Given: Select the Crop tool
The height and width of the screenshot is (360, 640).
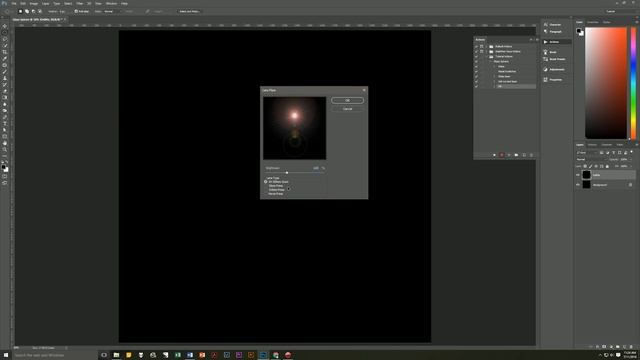Looking at the screenshot, I should (5, 52).
